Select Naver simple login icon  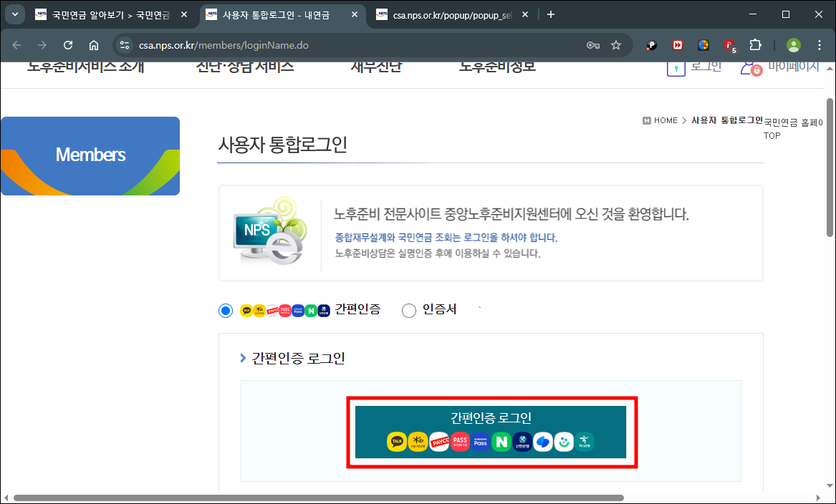(501, 441)
